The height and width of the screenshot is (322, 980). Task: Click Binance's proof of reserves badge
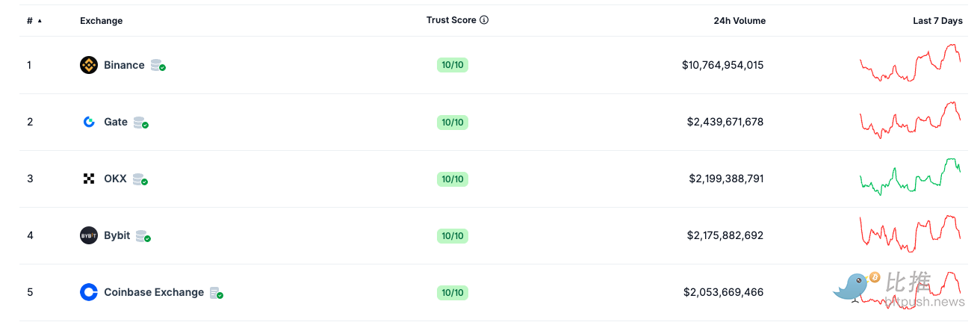click(x=158, y=66)
